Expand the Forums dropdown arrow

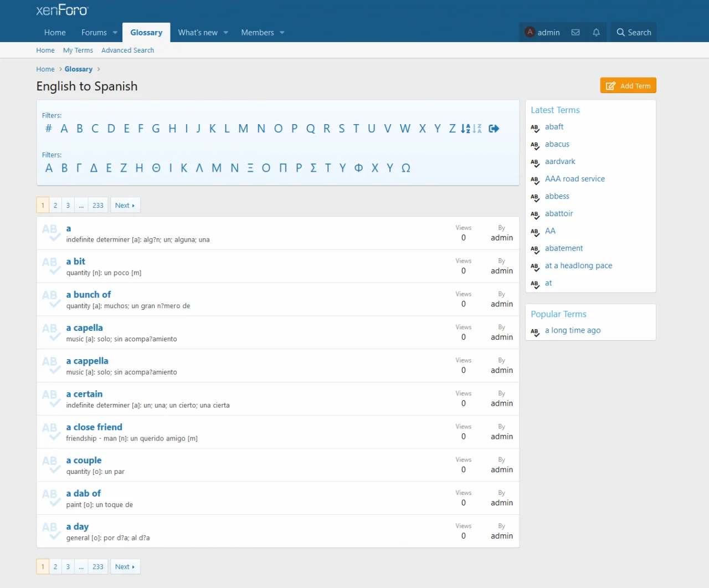pyautogui.click(x=115, y=33)
